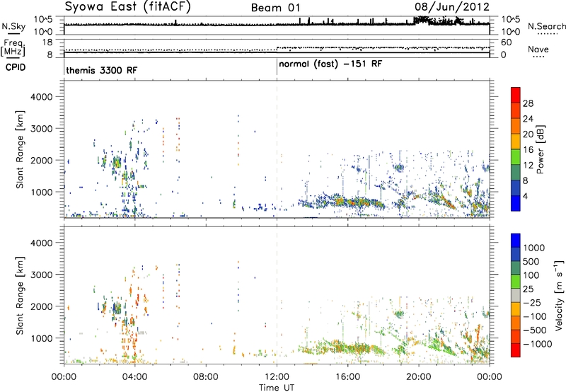Click the '-1000' label on the Velocity colorbar
This screenshot has width=566, height=392.
[538, 344]
